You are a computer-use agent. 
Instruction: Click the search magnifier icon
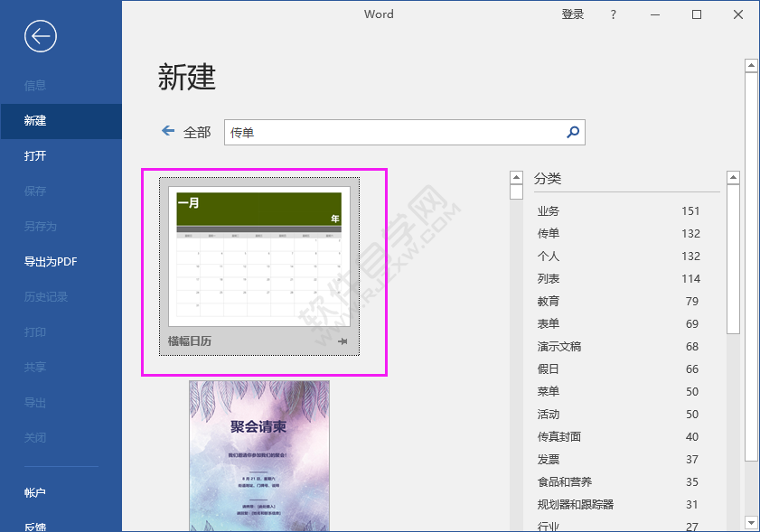coord(573,132)
